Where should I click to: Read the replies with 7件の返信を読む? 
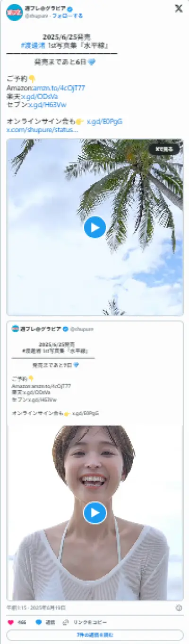point(95,635)
